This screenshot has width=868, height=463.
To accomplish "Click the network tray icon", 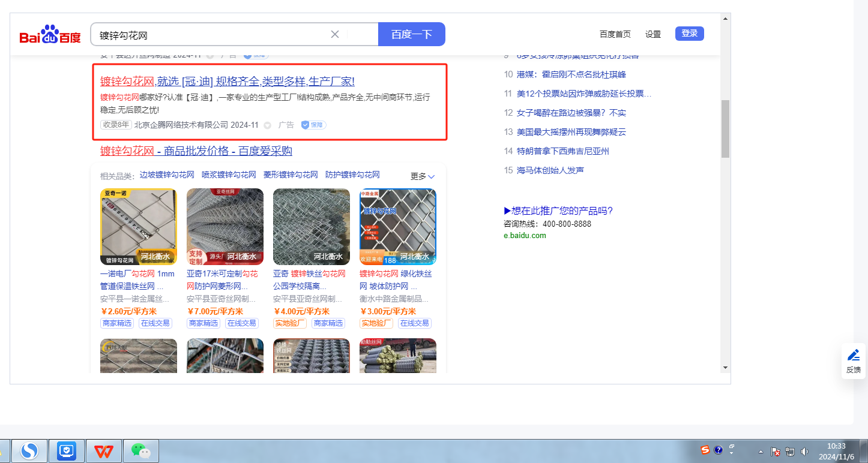I will (x=790, y=452).
